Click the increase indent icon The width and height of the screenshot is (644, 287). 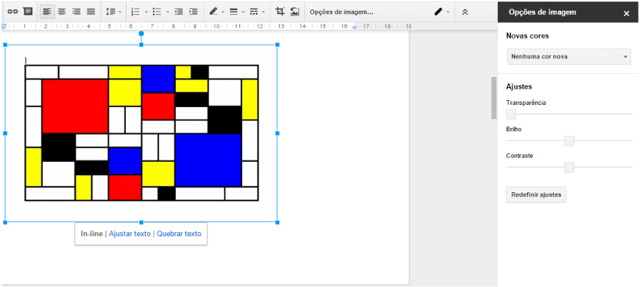pos(193,12)
